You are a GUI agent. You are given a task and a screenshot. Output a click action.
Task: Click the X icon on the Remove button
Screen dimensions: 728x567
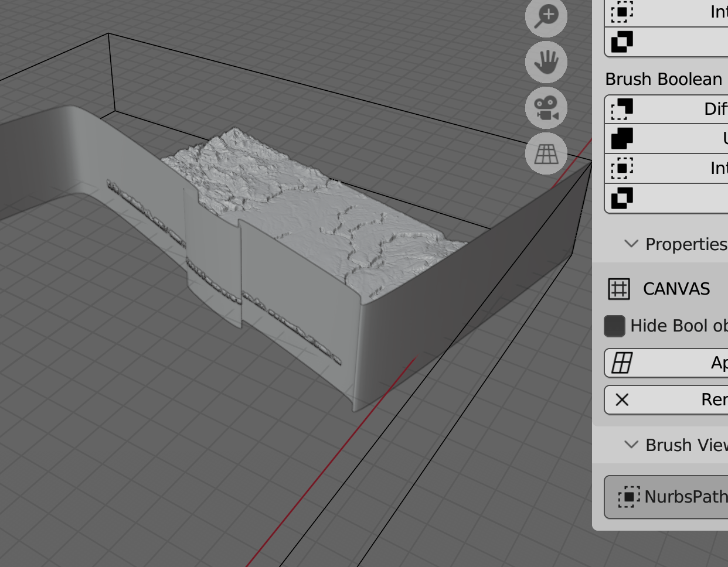point(623,399)
